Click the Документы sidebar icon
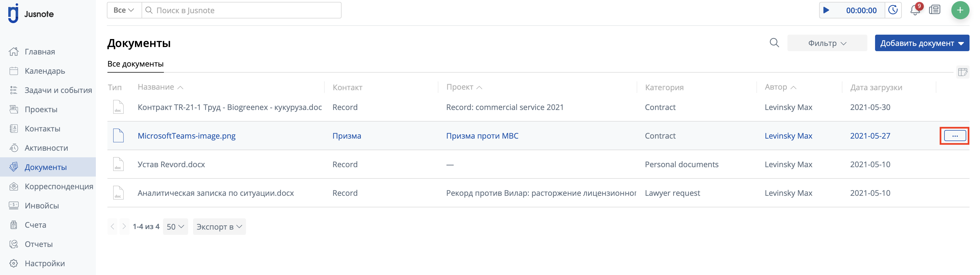Screen dimensions: 980x275 (14, 167)
